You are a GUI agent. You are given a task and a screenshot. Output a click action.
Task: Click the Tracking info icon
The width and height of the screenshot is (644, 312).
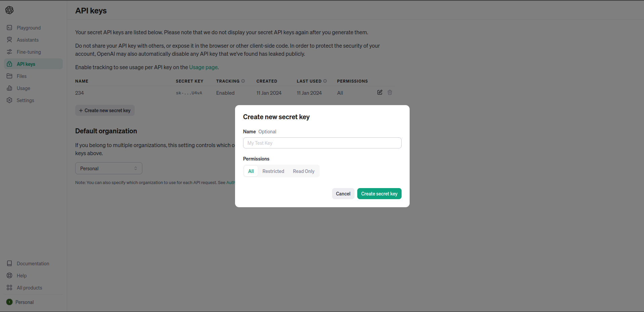click(243, 81)
